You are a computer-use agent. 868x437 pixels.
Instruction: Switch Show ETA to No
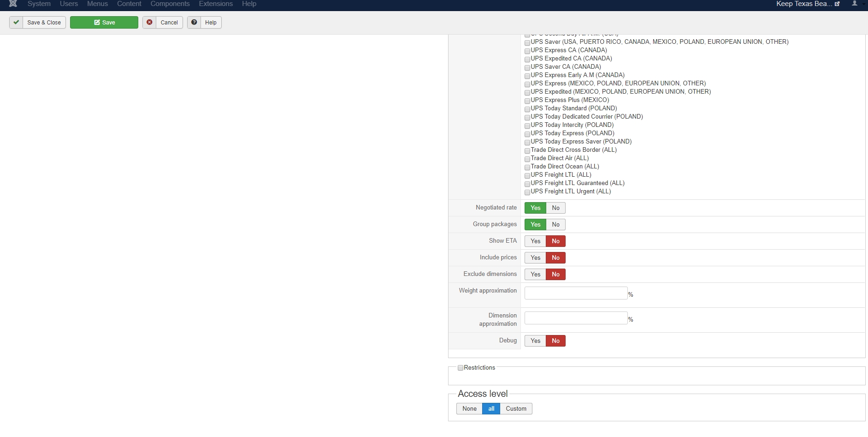tap(556, 241)
